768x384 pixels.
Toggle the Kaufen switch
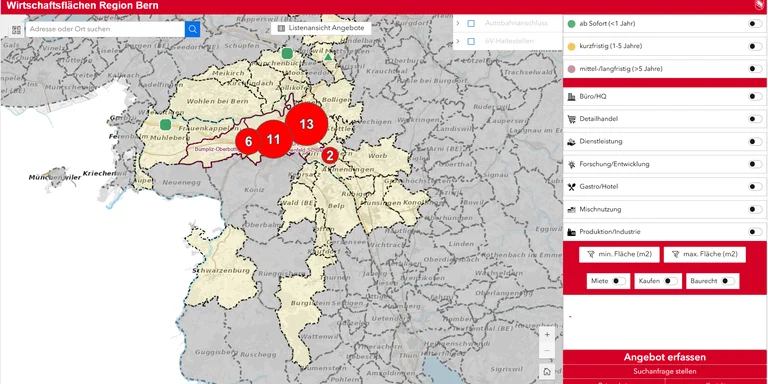tap(671, 281)
